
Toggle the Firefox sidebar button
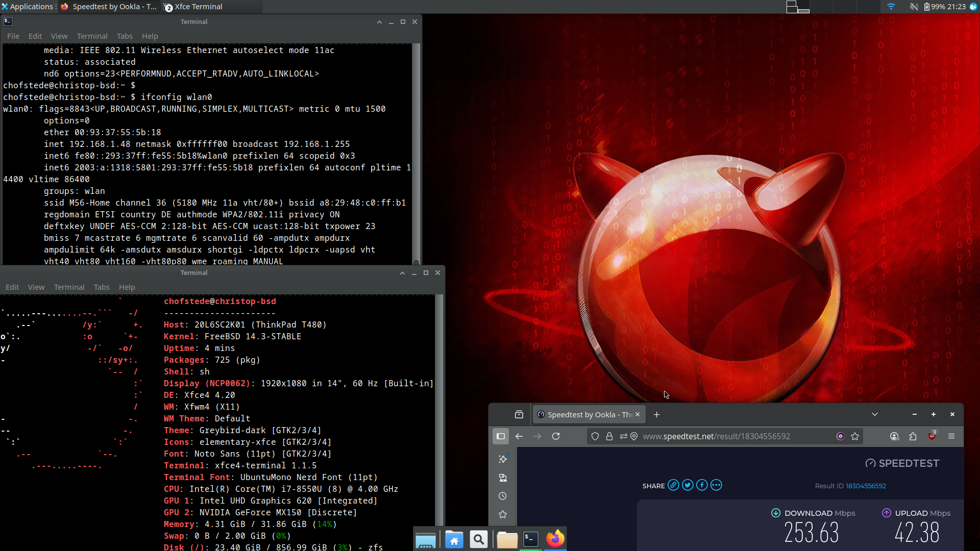tap(501, 436)
